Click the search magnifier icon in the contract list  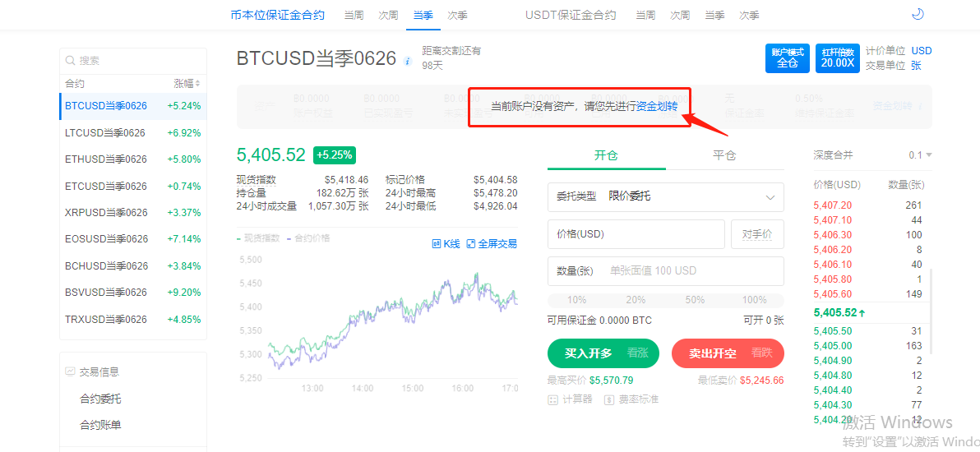pos(71,61)
